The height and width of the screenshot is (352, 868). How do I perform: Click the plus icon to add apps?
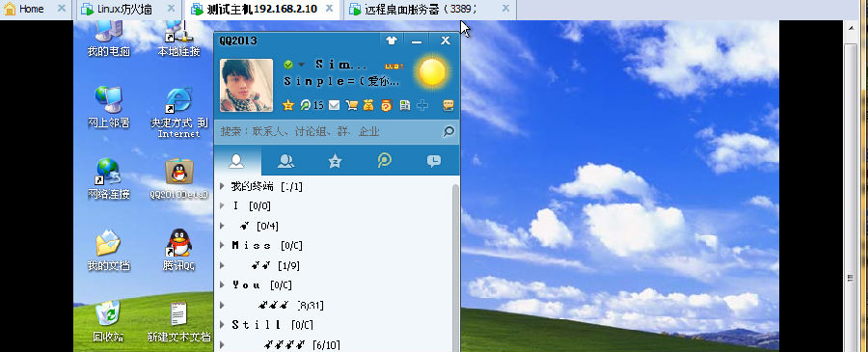tap(422, 104)
